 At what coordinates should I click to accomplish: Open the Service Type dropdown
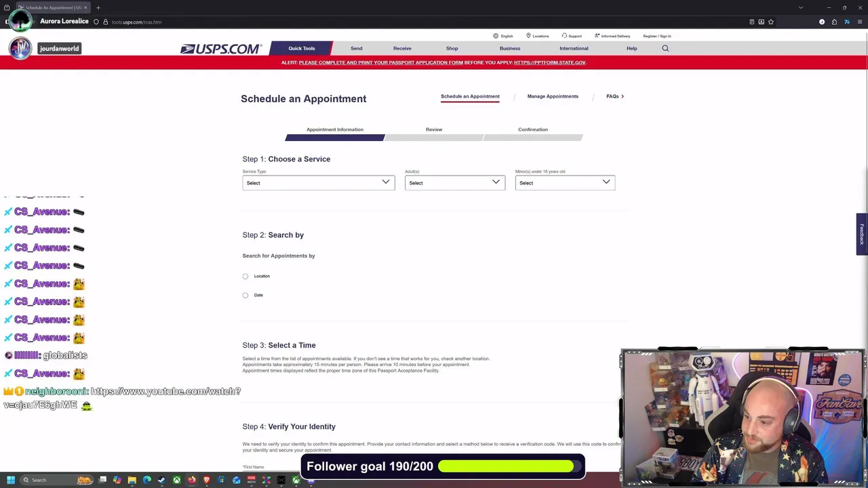pos(318,182)
